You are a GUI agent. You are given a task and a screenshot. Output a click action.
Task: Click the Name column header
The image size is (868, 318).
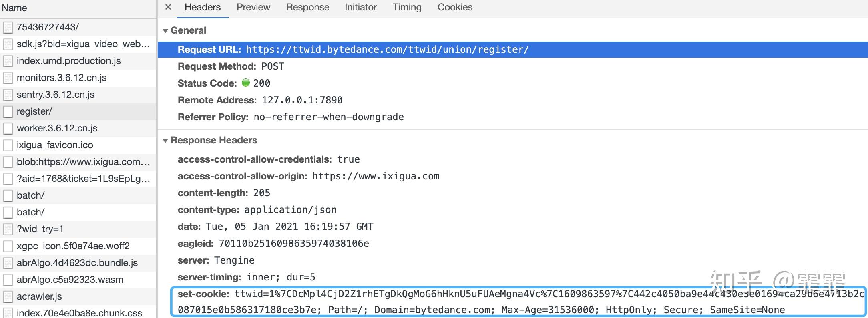click(78, 8)
